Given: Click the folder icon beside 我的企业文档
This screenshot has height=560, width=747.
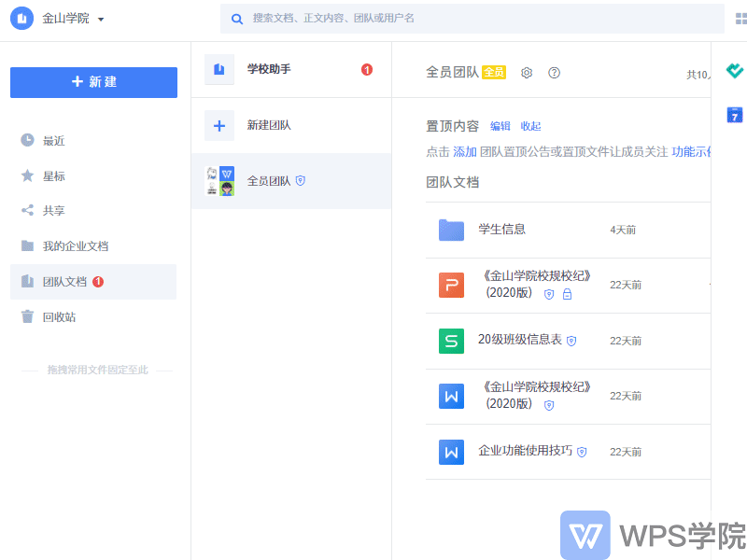Looking at the screenshot, I should pyautogui.click(x=28, y=245).
